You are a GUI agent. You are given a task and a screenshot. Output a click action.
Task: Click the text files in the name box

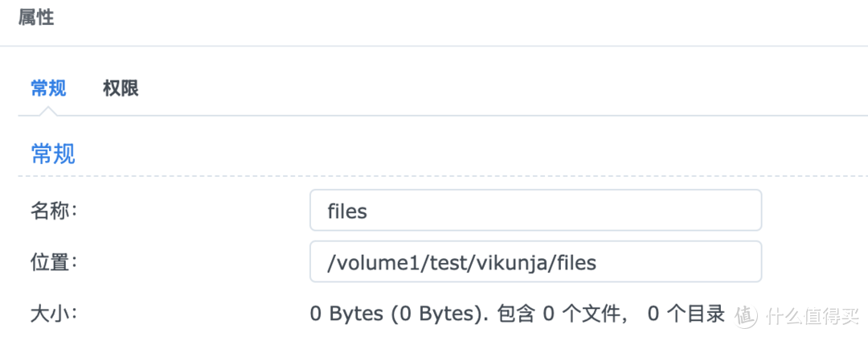pos(347,212)
